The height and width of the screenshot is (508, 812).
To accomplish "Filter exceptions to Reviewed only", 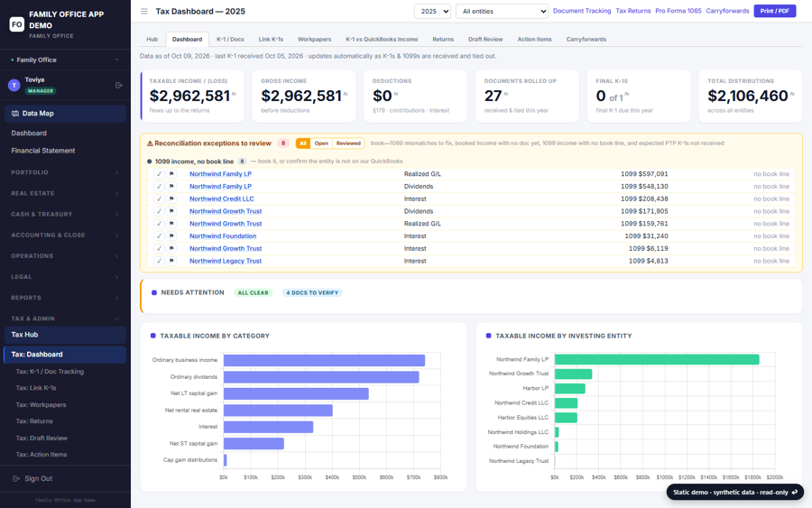I will 348,143.
